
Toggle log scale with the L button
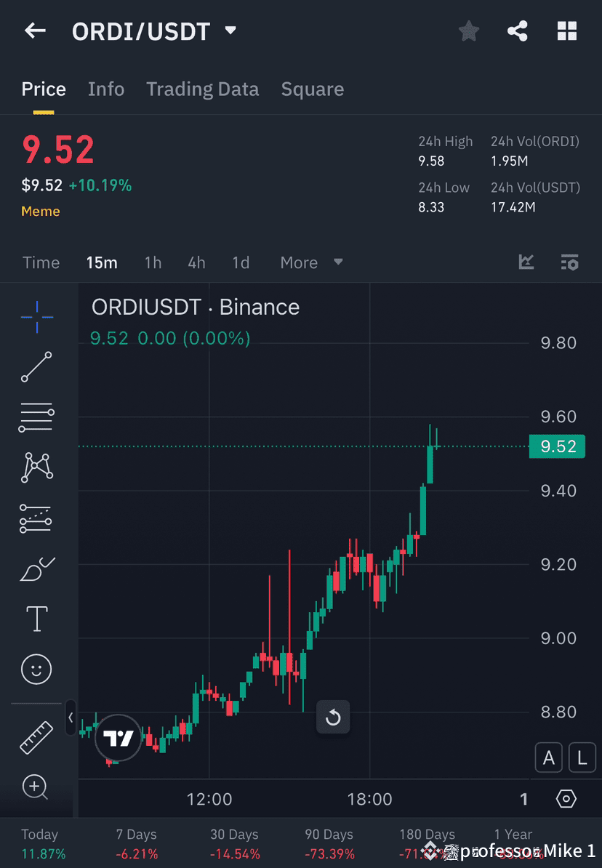point(582,757)
